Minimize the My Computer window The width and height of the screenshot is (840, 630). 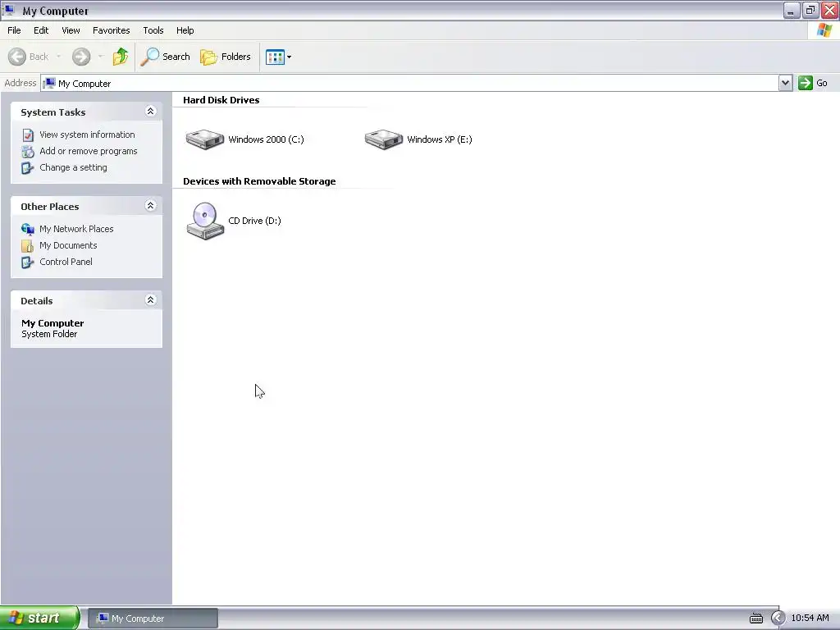click(792, 10)
